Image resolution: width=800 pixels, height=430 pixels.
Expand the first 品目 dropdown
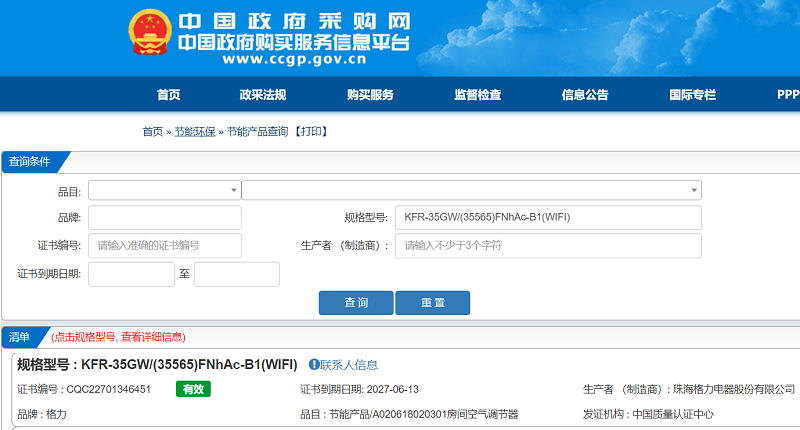click(x=164, y=190)
